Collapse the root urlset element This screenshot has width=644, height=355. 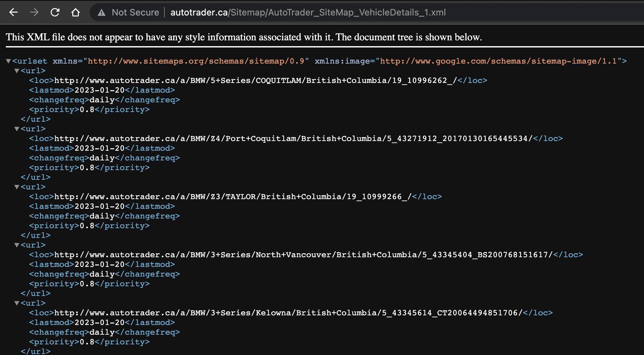pos(8,61)
